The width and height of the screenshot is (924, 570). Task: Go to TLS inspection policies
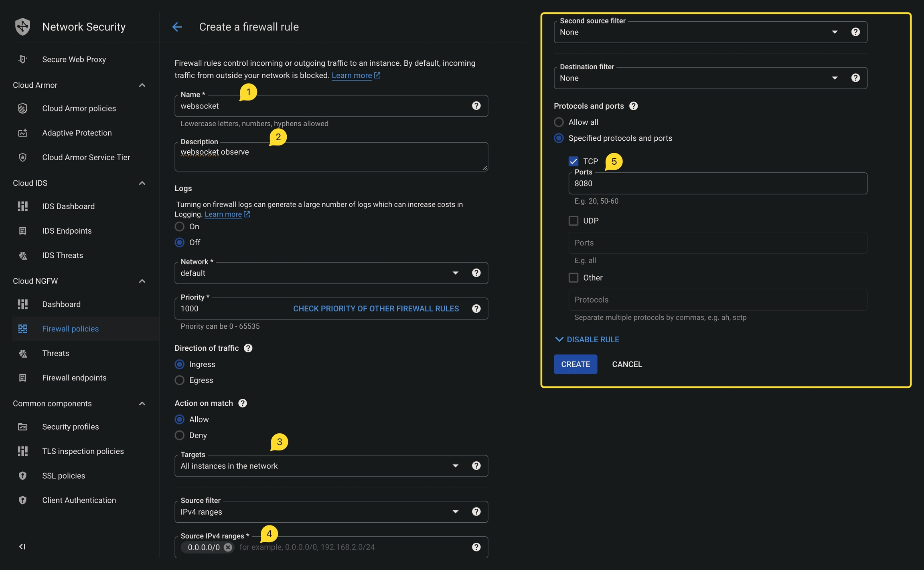[x=83, y=451]
